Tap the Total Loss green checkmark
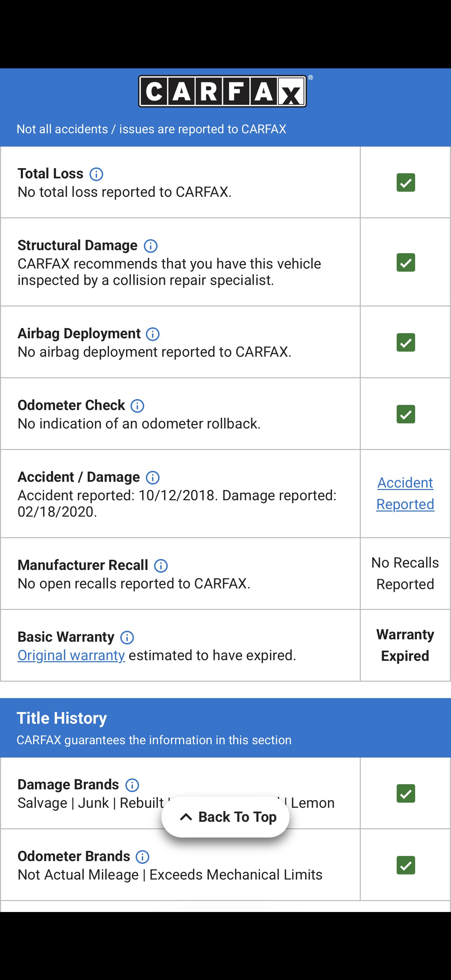Screen dimensions: 451x980 [x=406, y=182]
